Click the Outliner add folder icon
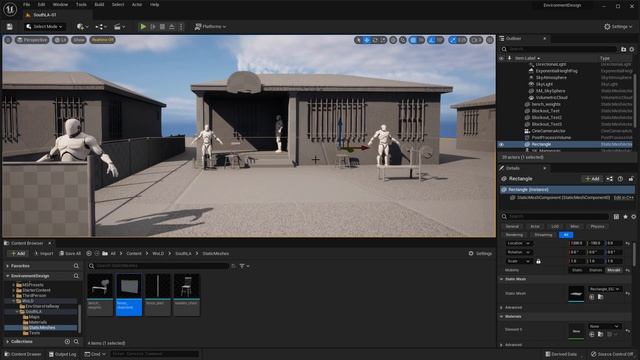Viewport: 640px width, 360px height. coord(623,49)
